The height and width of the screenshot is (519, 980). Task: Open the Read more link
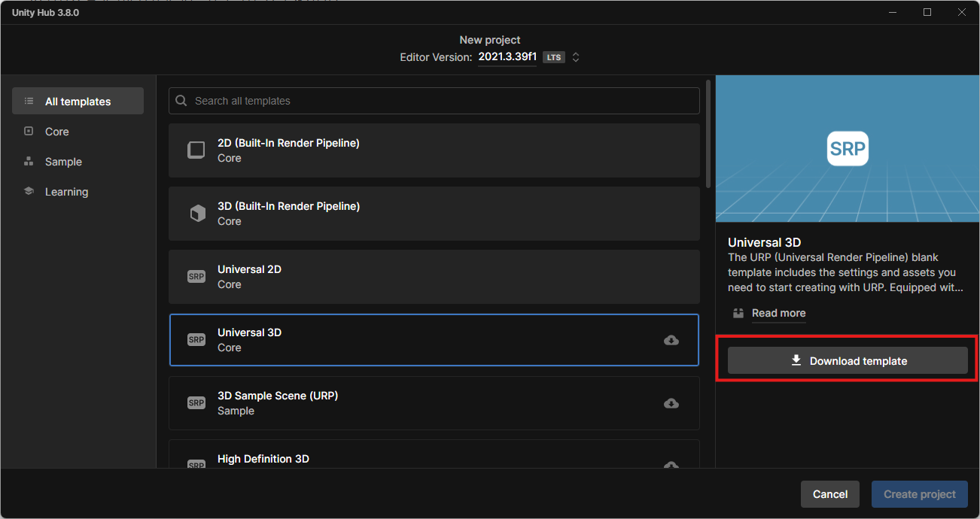tap(778, 313)
